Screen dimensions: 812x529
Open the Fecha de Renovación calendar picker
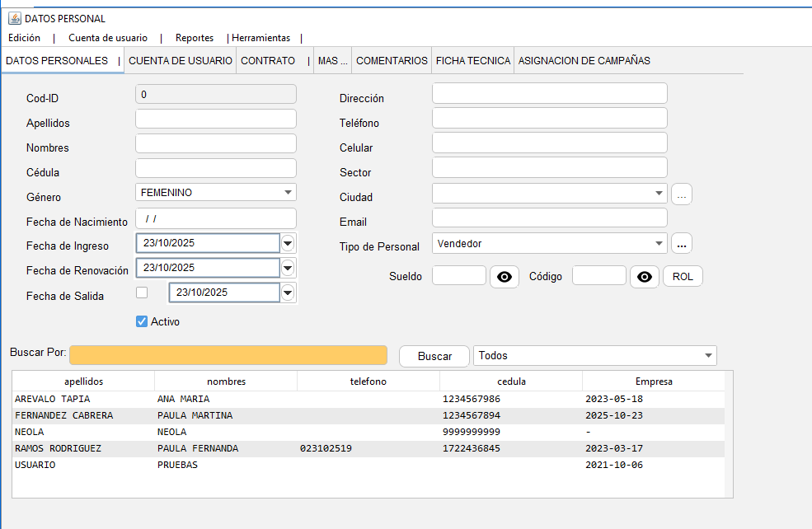click(288, 269)
